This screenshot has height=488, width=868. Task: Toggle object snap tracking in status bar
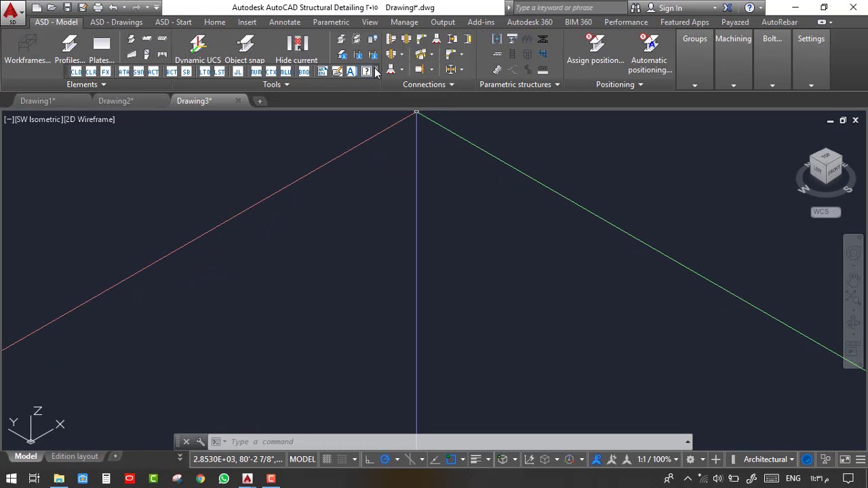(435, 460)
